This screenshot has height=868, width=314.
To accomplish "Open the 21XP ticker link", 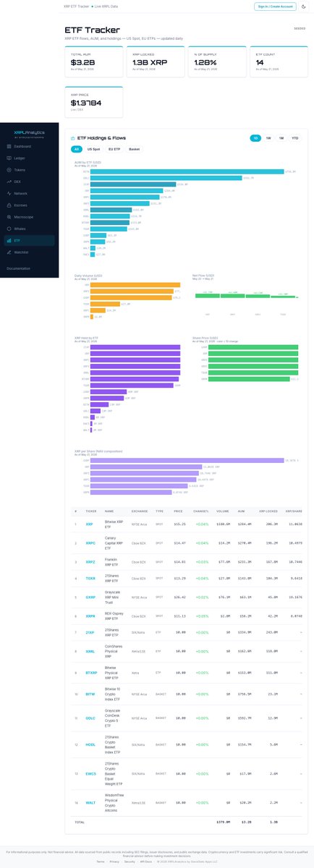I will 90,631.
